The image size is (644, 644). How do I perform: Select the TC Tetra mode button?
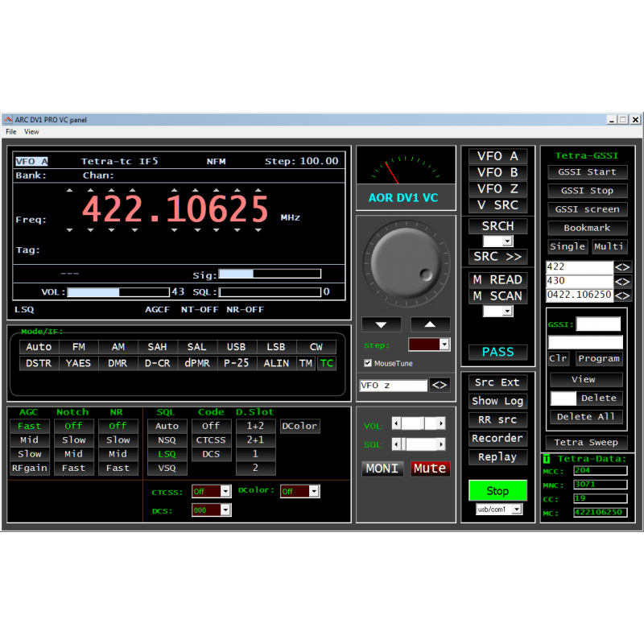point(327,363)
